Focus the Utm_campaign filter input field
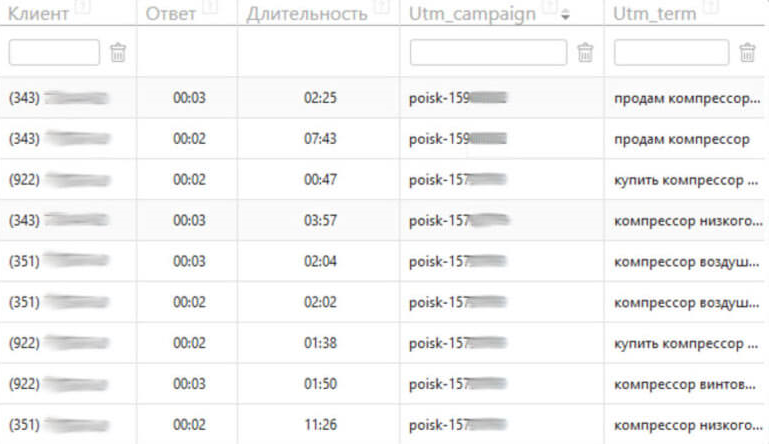This screenshot has height=444, width=769. tap(488, 53)
